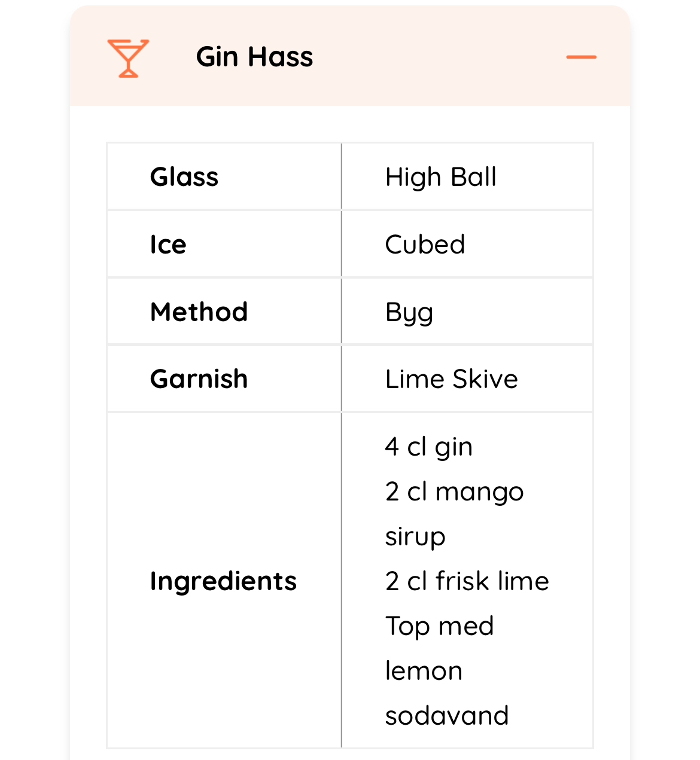The width and height of the screenshot is (700, 760).
Task: Click the 4 cl gin ingredient
Action: coord(429,447)
